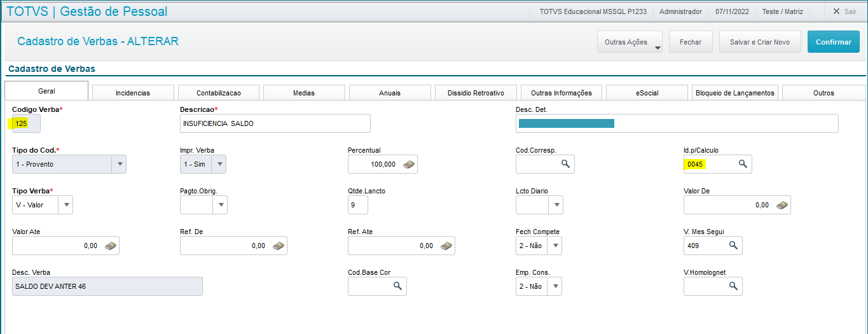Image resolution: width=868 pixels, height=334 pixels.
Task: Click the Cod.Base Cor input field
Action: coord(377,286)
